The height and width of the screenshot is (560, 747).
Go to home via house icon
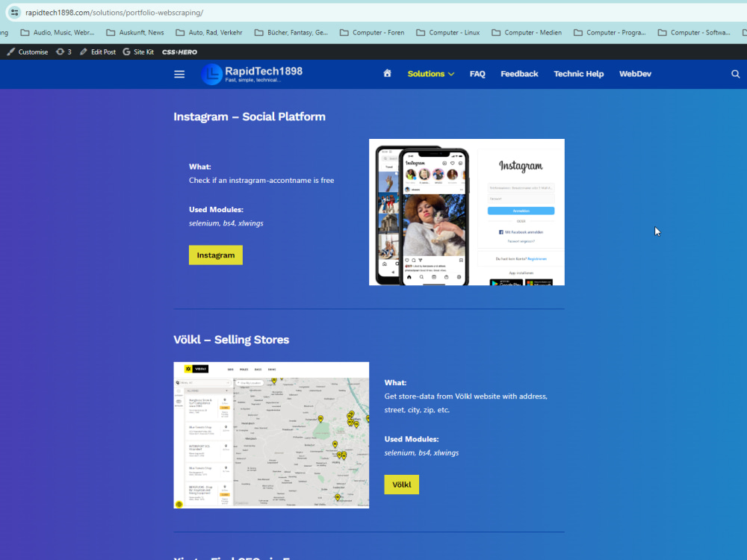click(387, 73)
